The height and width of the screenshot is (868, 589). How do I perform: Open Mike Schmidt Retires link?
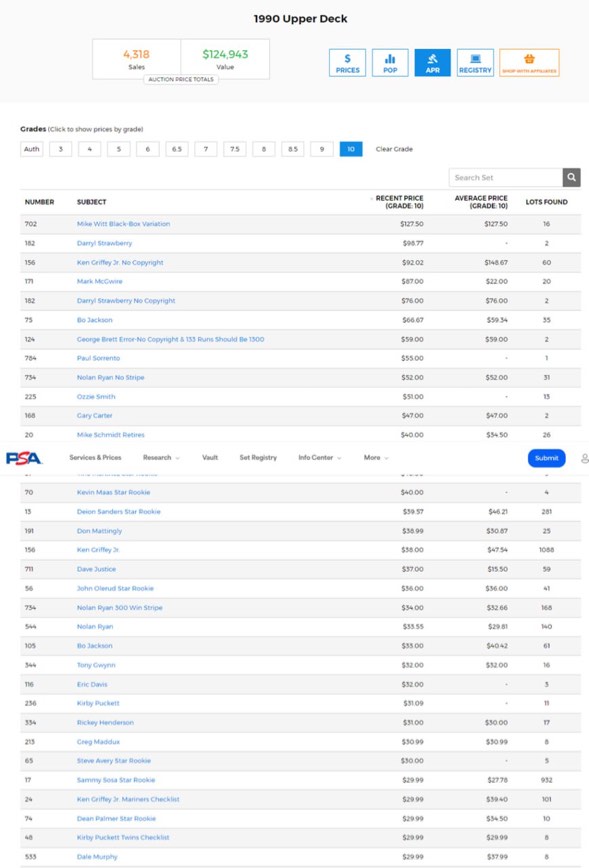(x=111, y=435)
